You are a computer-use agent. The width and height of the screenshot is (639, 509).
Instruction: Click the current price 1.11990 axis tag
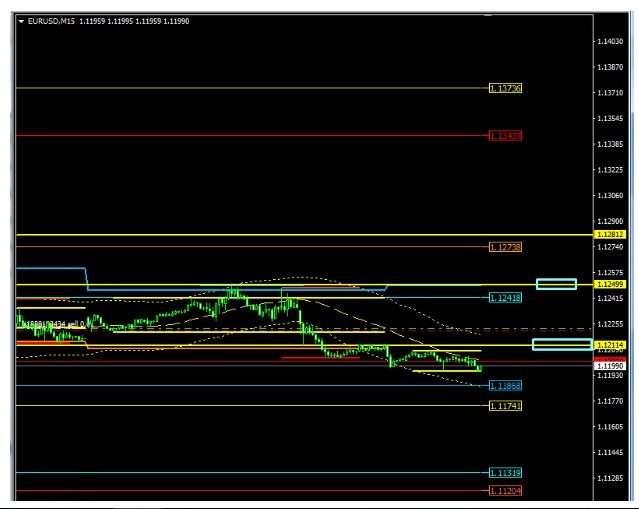(x=610, y=367)
